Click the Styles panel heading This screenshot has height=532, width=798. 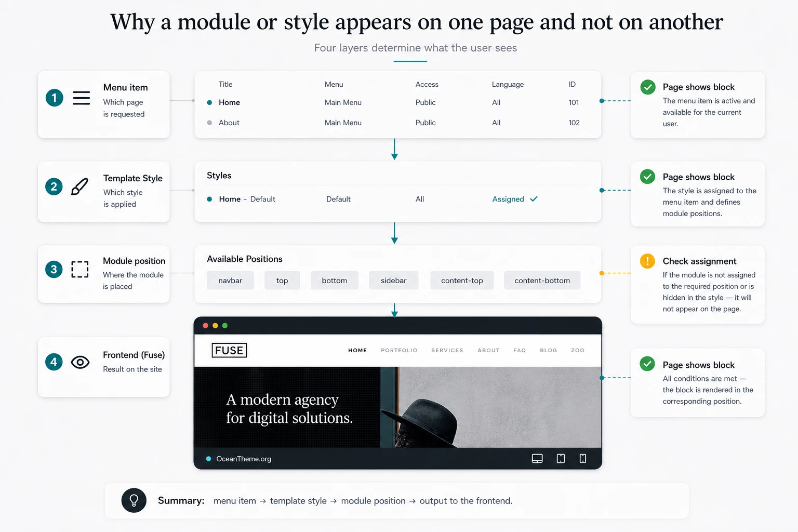pyautogui.click(x=219, y=176)
